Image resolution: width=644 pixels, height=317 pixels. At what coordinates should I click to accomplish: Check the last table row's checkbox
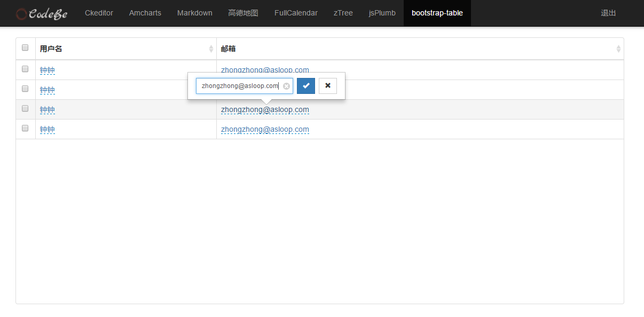pyautogui.click(x=25, y=128)
